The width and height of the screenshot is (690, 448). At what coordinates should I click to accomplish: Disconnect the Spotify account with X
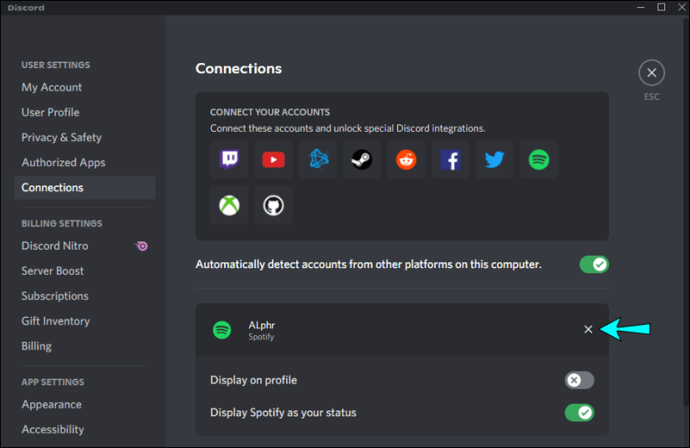(x=588, y=330)
